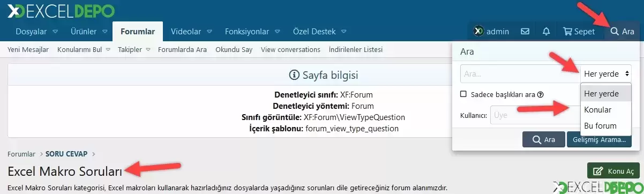Open the admin avatar account menu
Viewport: 644px width, 194px height.
point(491,32)
